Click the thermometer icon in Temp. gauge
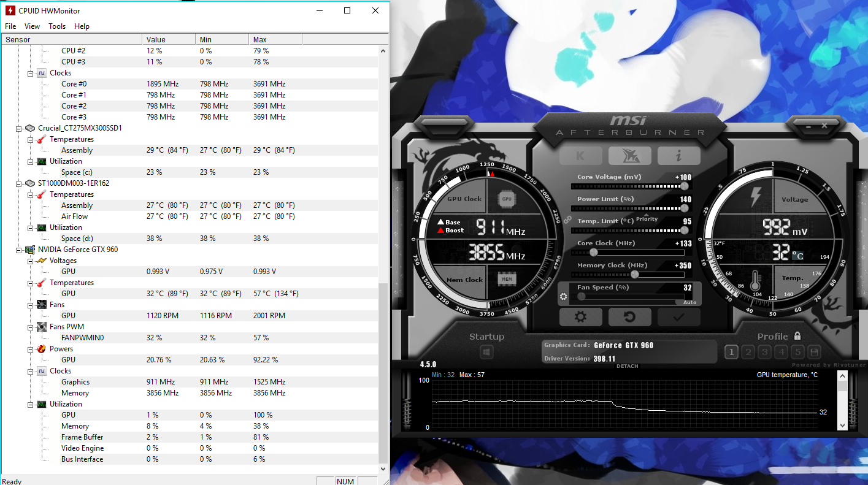The image size is (868, 485). click(755, 282)
